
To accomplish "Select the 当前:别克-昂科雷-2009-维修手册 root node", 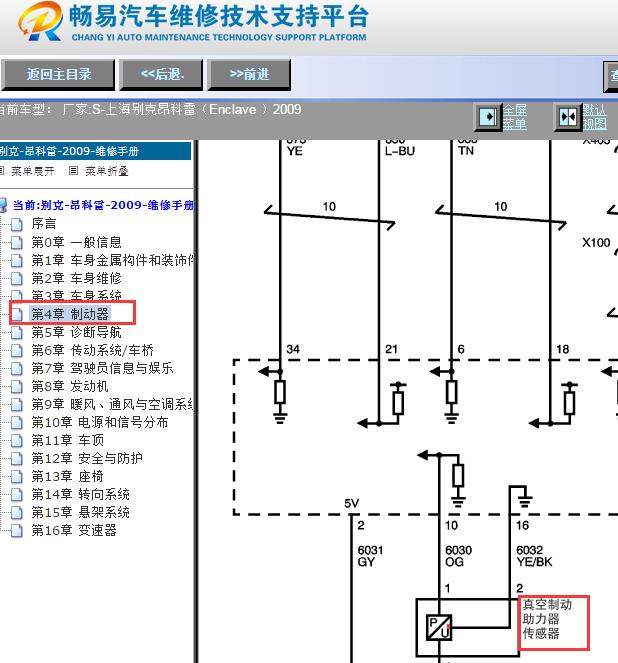I will click(103, 205).
